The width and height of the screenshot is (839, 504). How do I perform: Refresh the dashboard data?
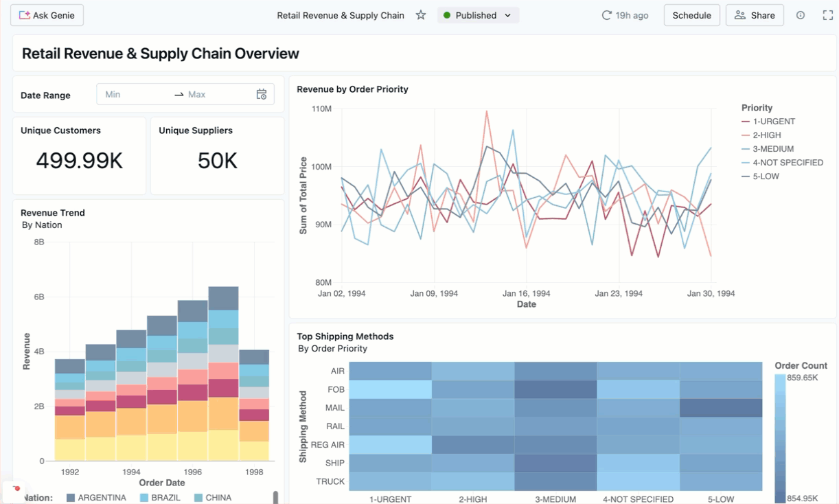click(607, 14)
